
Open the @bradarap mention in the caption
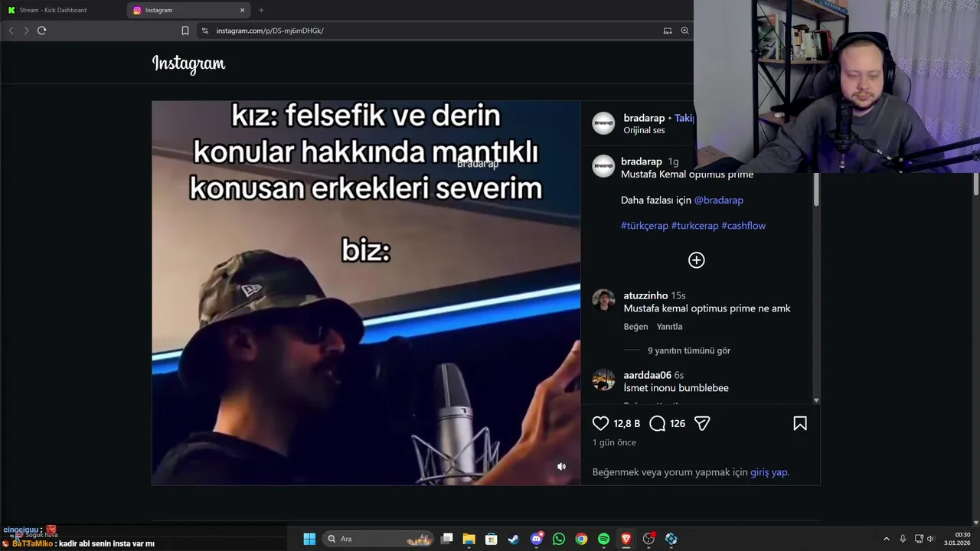tap(718, 200)
